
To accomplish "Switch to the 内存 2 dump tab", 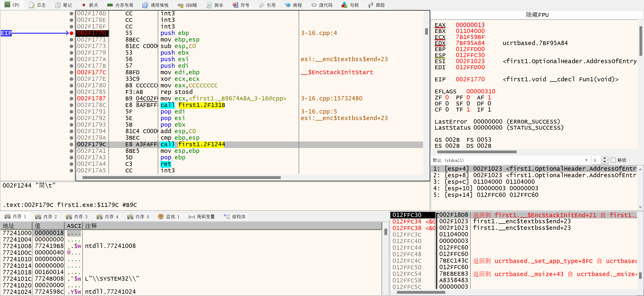I will [46, 216].
